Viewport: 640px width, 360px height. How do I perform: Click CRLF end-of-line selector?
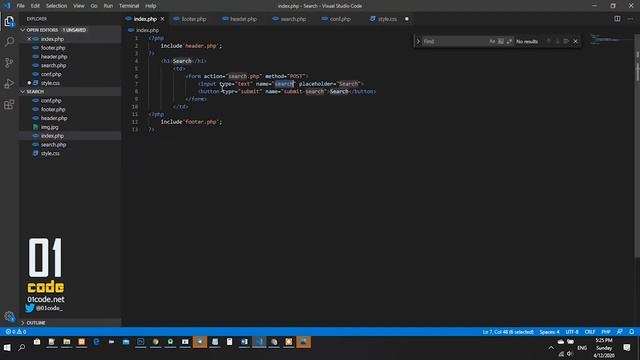point(589,332)
